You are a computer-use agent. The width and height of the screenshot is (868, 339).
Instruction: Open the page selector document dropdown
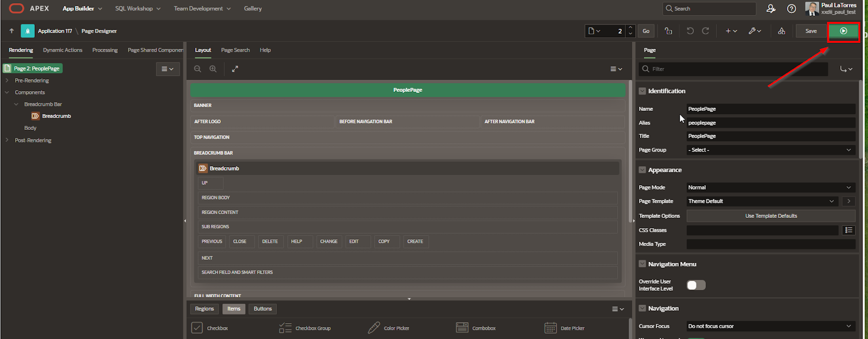click(595, 31)
